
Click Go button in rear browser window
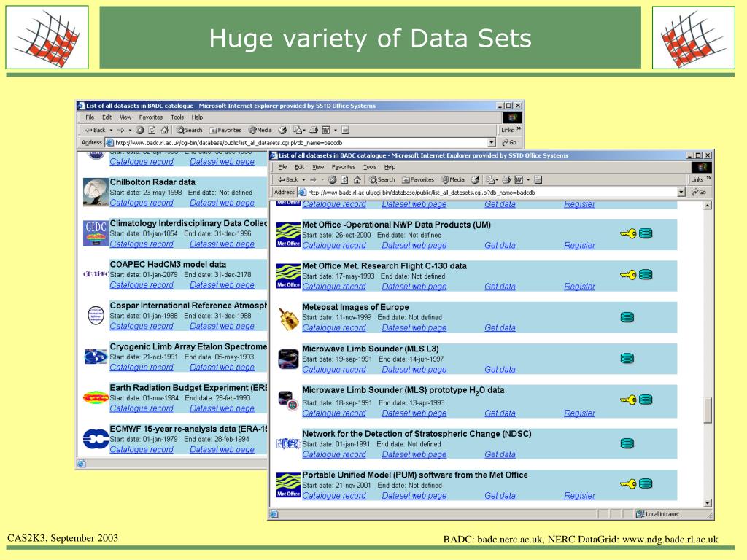click(509, 142)
